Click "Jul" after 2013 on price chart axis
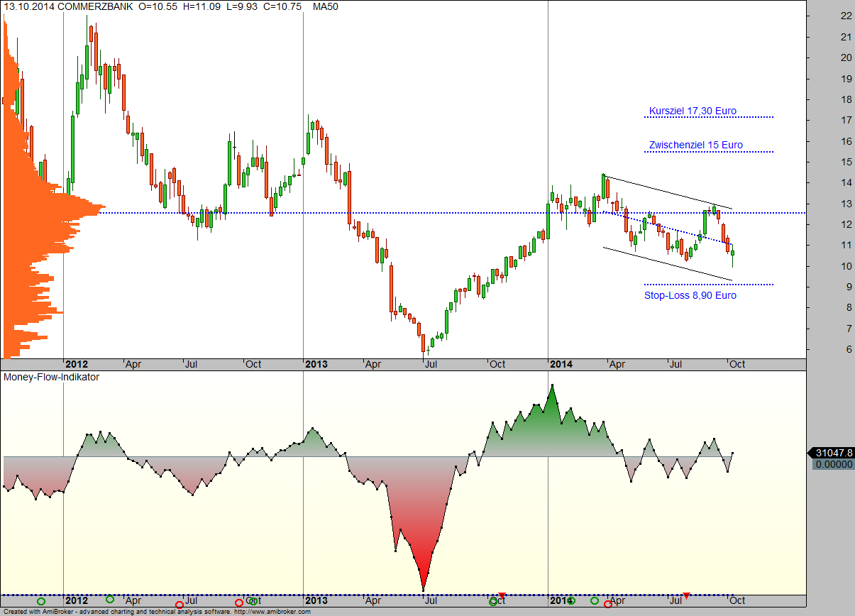The width and height of the screenshot is (855, 616). pos(430,364)
